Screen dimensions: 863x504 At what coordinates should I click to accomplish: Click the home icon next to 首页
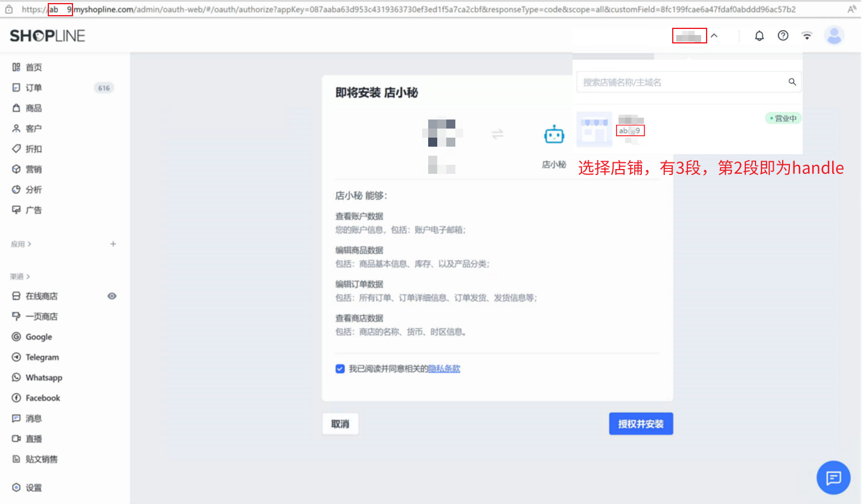click(x=16, y=68)
